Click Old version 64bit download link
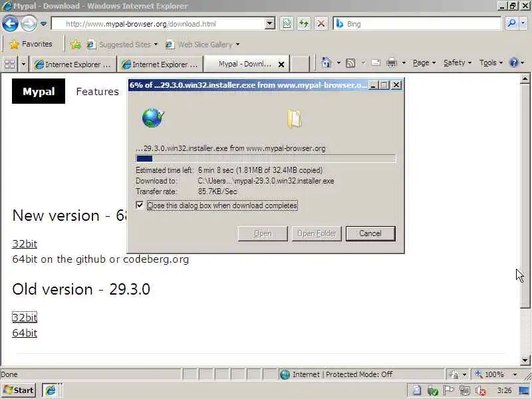This screenshot has height=399, width=532. (x=25, y=333)
